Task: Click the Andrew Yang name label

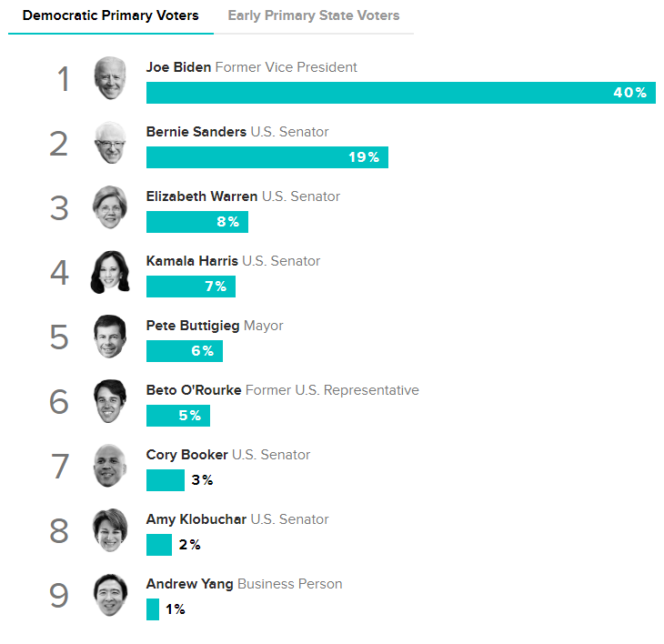Action: pyautogui.click(x=190, y=584)
